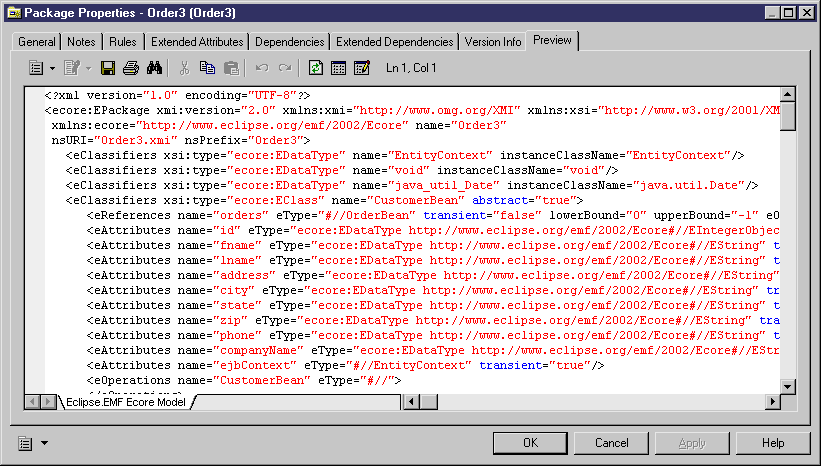Image resolution: width=821 pixels, height=466 pixels.
Task: Open the bottom-left properties menu dropdown arrow
Action: tap(44, 443)
